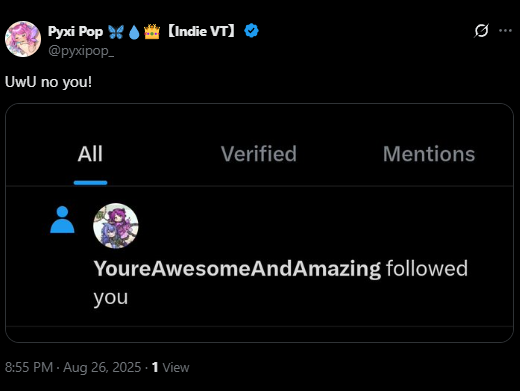Screen dimensions: 520x391
Task: Click the Pyxi Pop display name
Action: pos(75,32)
